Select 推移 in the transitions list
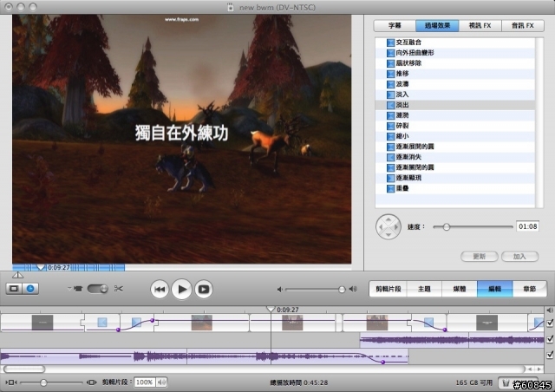555x392 pixels. point(454,74)
